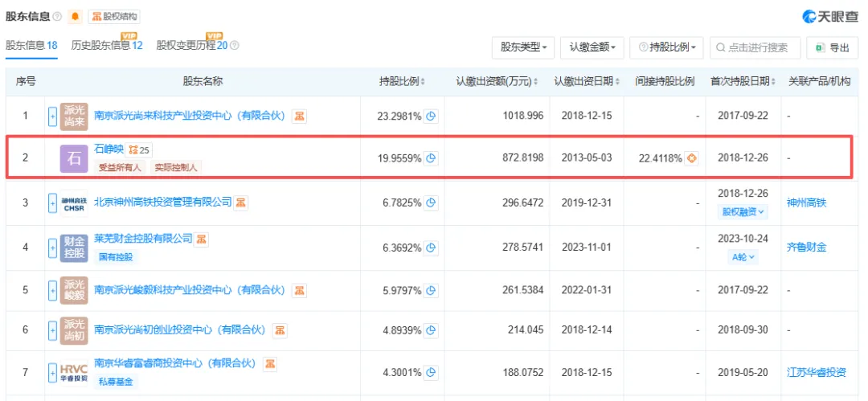Click pie chart icon next to 6.3692%

click(x=432, y=247)
